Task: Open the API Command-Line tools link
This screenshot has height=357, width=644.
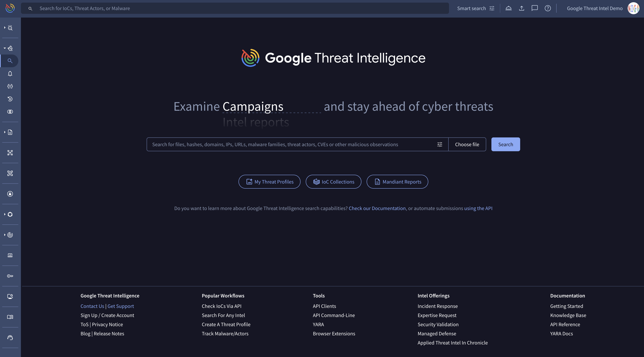Action: [334, 315]
